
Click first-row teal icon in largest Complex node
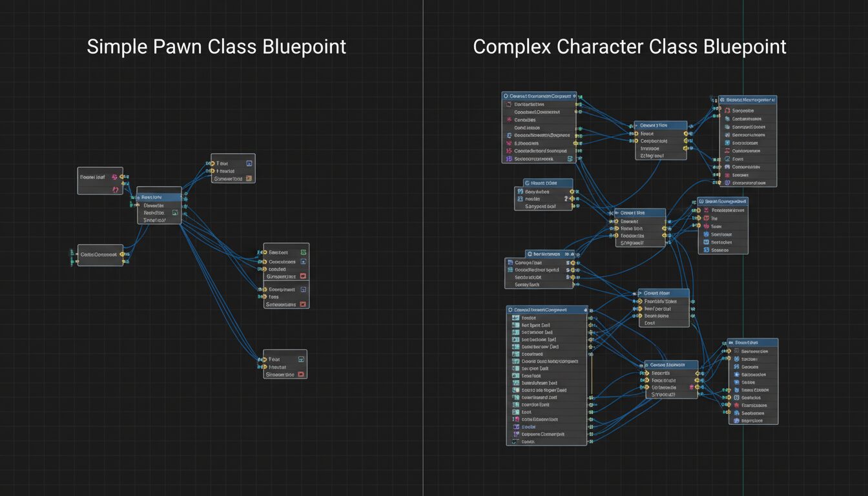[x=515, y=318]
